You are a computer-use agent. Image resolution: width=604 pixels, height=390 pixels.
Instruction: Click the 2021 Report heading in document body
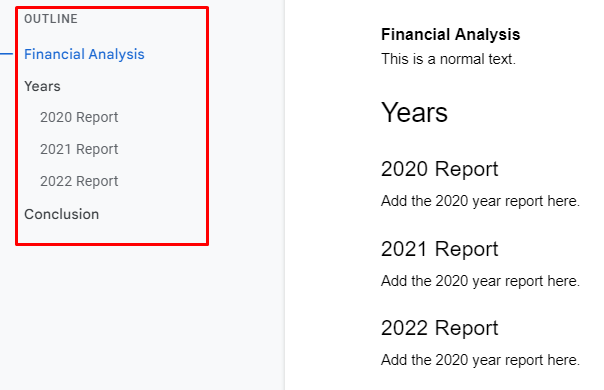(x=440, y=249)
